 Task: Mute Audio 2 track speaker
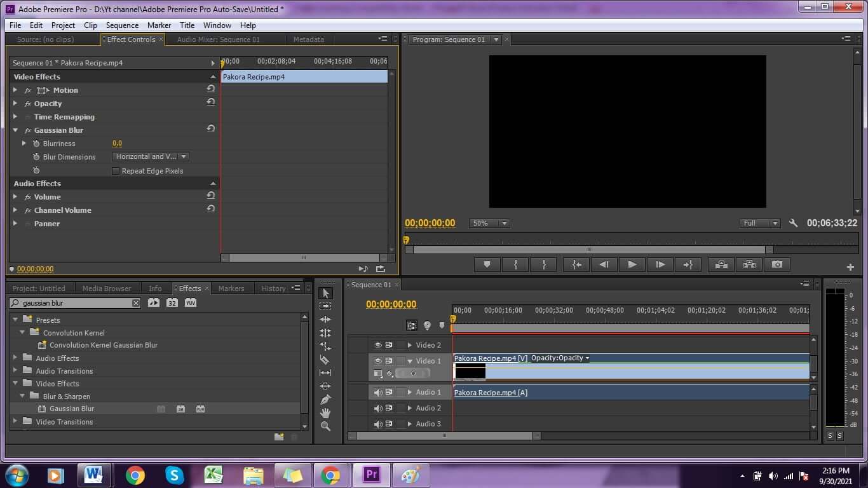377,408
